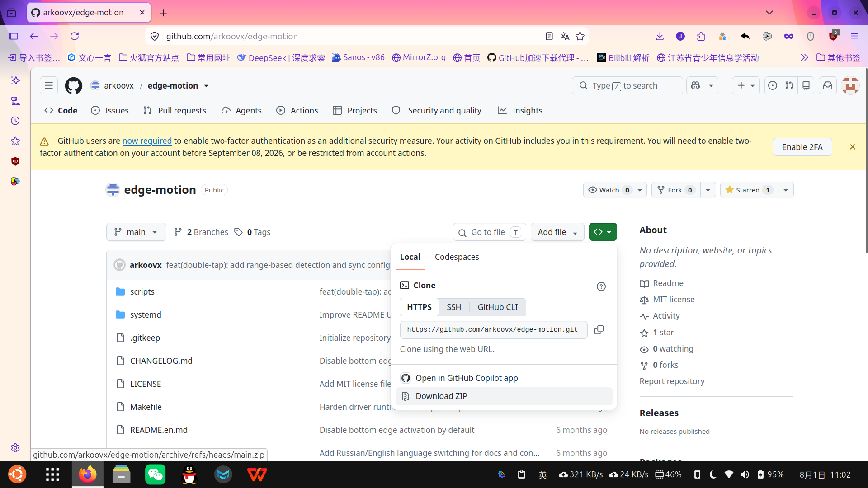
Task: Collapse the green Code dropdown button
Action: (603, 232)
